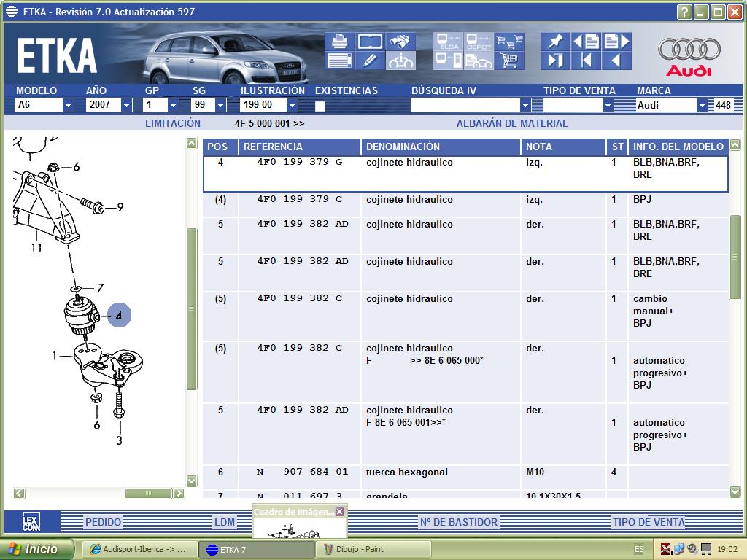Click illustration scroll down arrow

(192, 481)
